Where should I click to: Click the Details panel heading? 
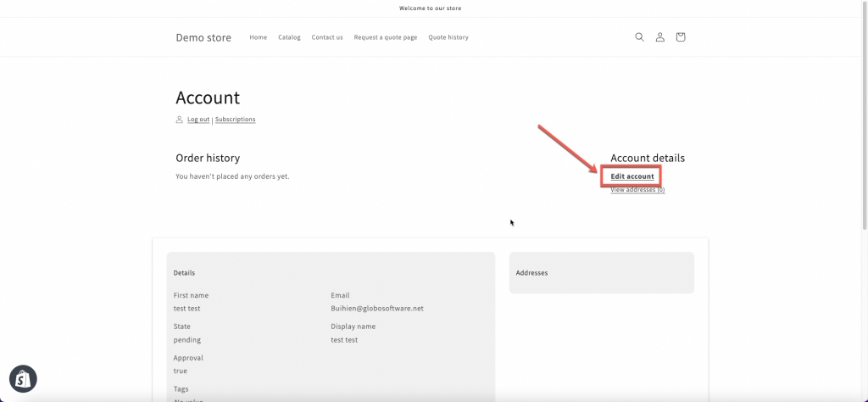coord(184,273)
